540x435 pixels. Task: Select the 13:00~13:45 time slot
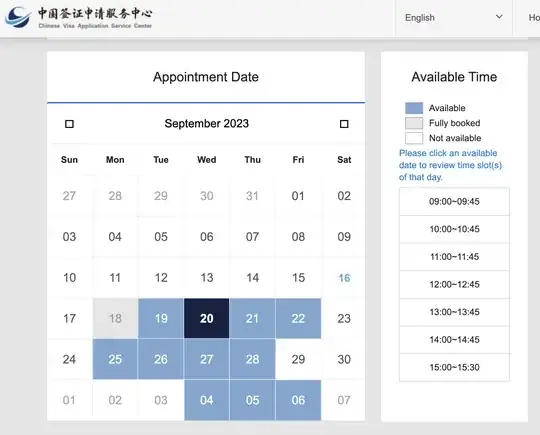coord(454,312)
